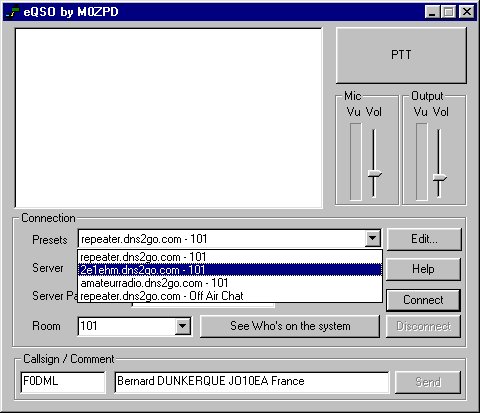The height and width of the screenshot is (413, 480).
Task: Click the callsign field containing F0DML
Action: point(63,382)
